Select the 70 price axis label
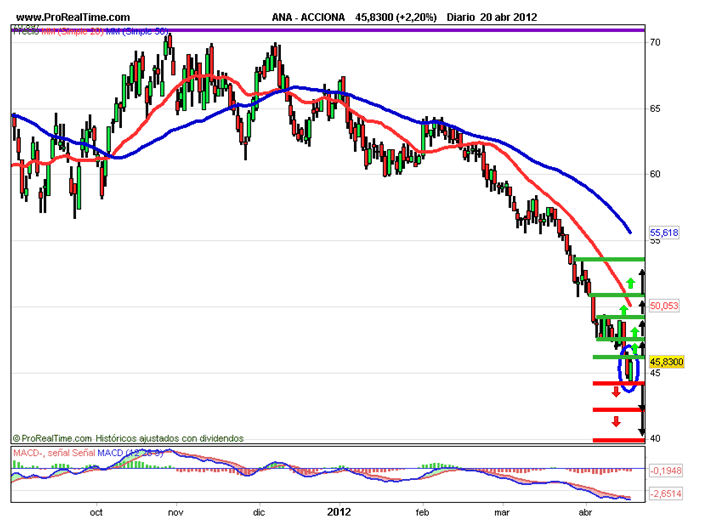Image resolution: width=708 pixels, height=525 pixels. pos(655,42)
